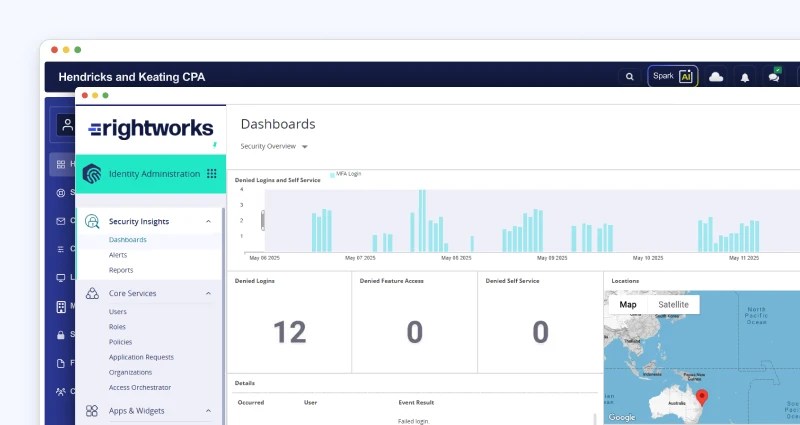Open search in the Hendricks and Keating top bar
Viewport: 800px width, 425px height.
click(x=630, y=77)
